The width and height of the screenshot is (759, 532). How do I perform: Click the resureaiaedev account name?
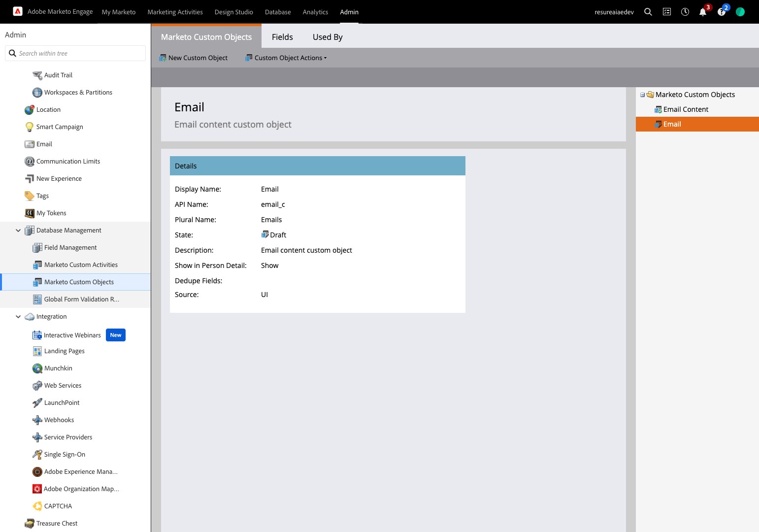click(x=614, y=12)
